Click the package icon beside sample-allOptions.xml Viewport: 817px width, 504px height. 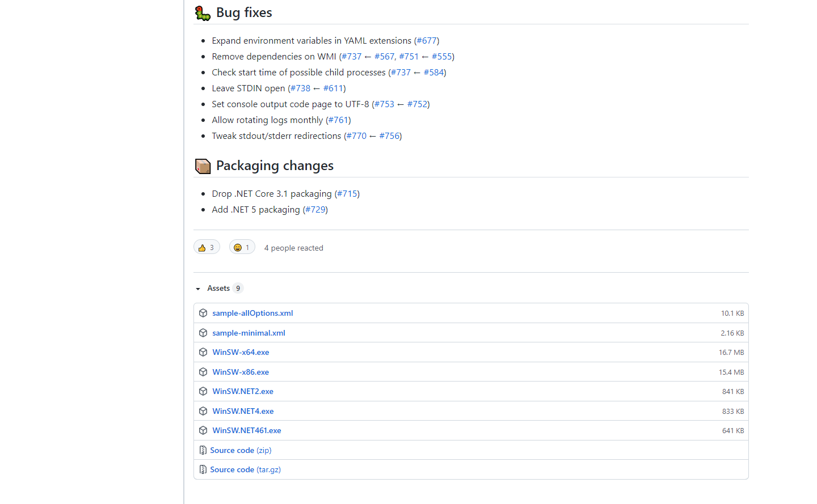tap(203, 313)
